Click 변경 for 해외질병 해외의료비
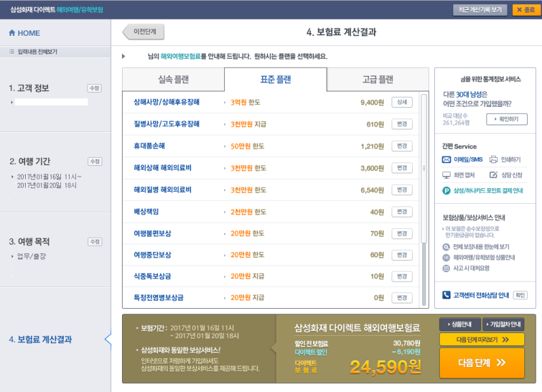542x392 pixels. click(x=402, y=190)
